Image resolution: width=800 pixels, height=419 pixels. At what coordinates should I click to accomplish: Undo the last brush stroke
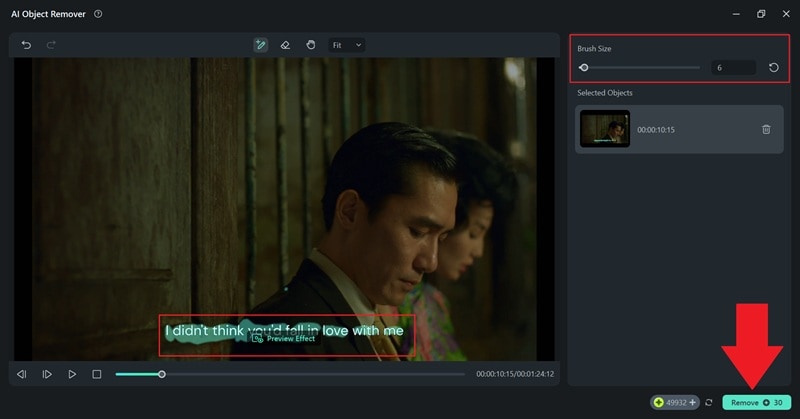(26, 45)
